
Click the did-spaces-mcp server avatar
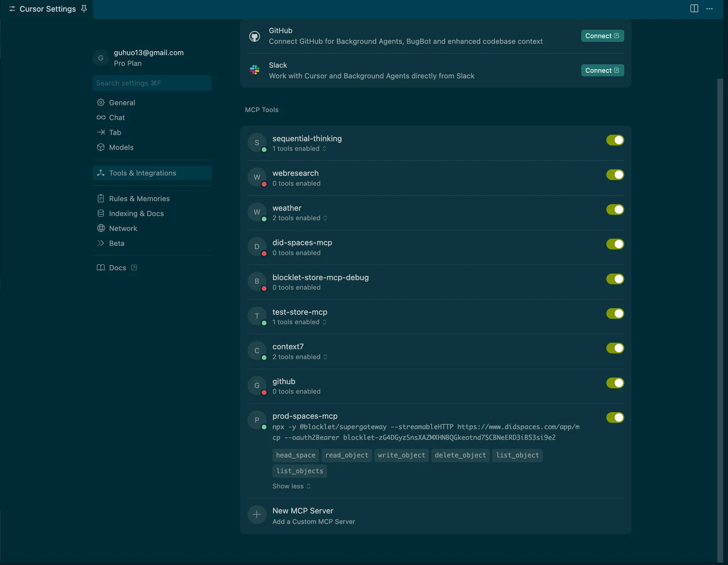[x=257, y=247]
